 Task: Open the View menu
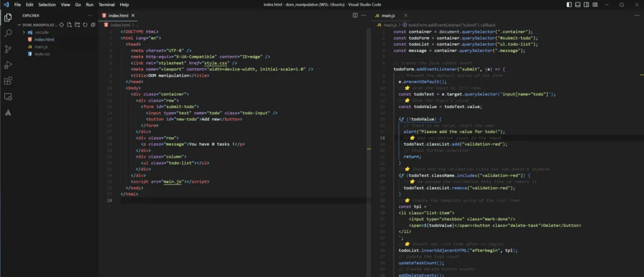[x=65, y=4]
